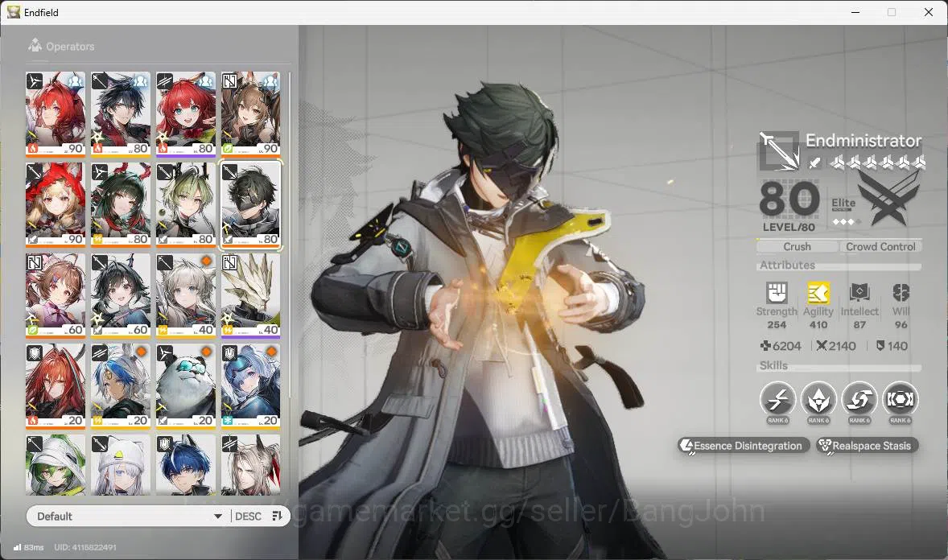Viewport: 948px width, 560px height.
Task: Select the blue-haired male operator in bottom row
Action: pos(186,465)
